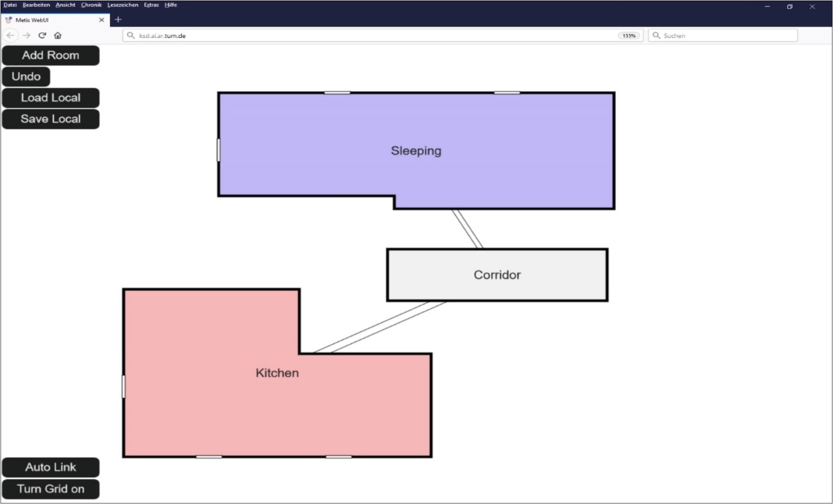Click the browser back navigation arrow
The width and height of the screenshot is (833, 504).
(10, 35)
